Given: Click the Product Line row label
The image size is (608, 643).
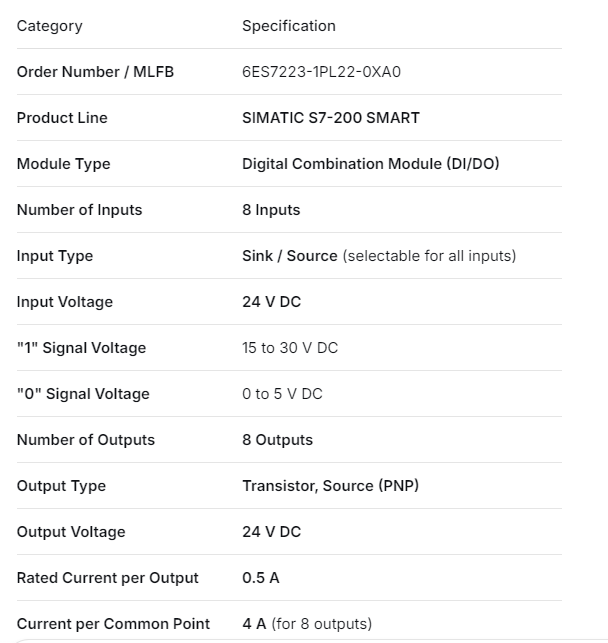Looking at the screenshot, I should pyautogui.click(x=62, y=118).
